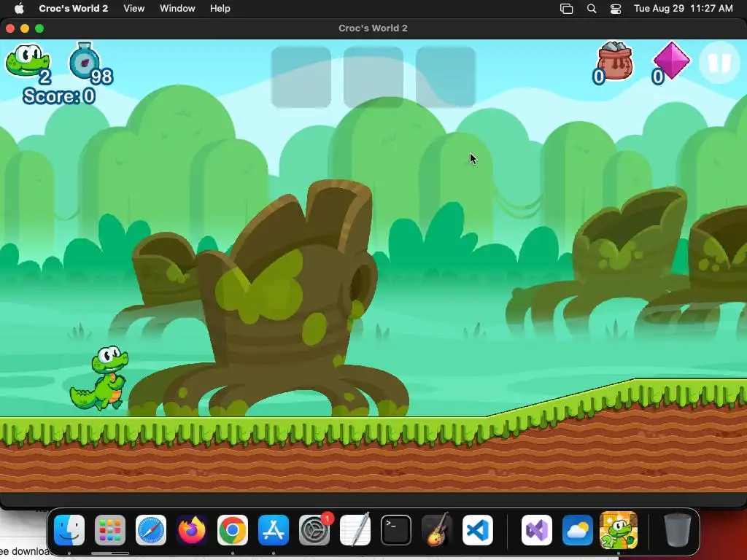Open GarageBand from the Dock
This screenshot has width=747, height=560.
437,529
